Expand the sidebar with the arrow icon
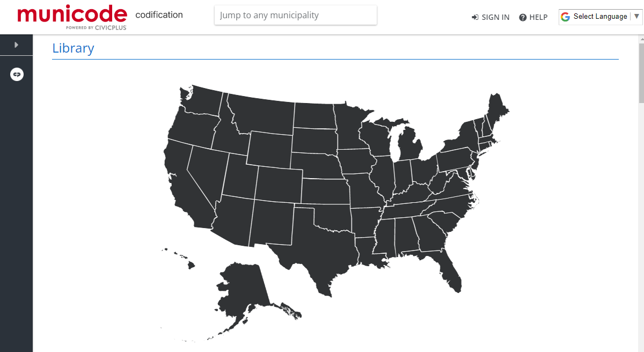The image size is (644, 352). click(16, 45)
